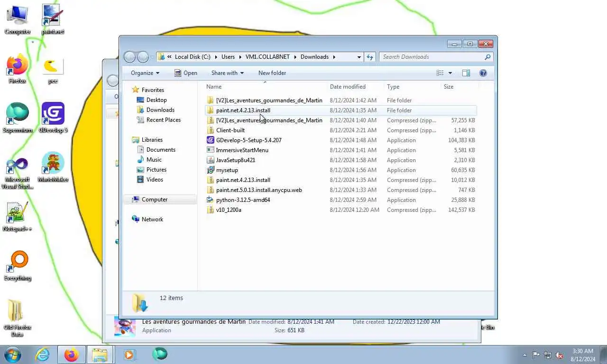
Task: Open the view options dropdown arrow
Action: (450, 73)
